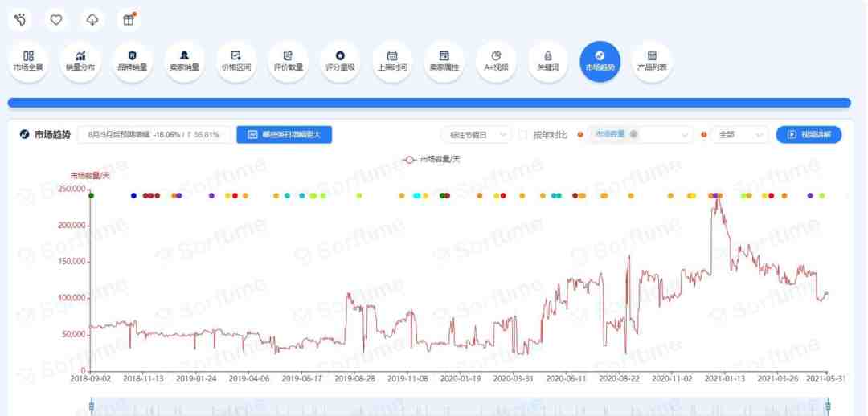868x416 pixels.
Task: Click the cyan holiday marker near 2019-11-08
Action: [x=416, y=196]
